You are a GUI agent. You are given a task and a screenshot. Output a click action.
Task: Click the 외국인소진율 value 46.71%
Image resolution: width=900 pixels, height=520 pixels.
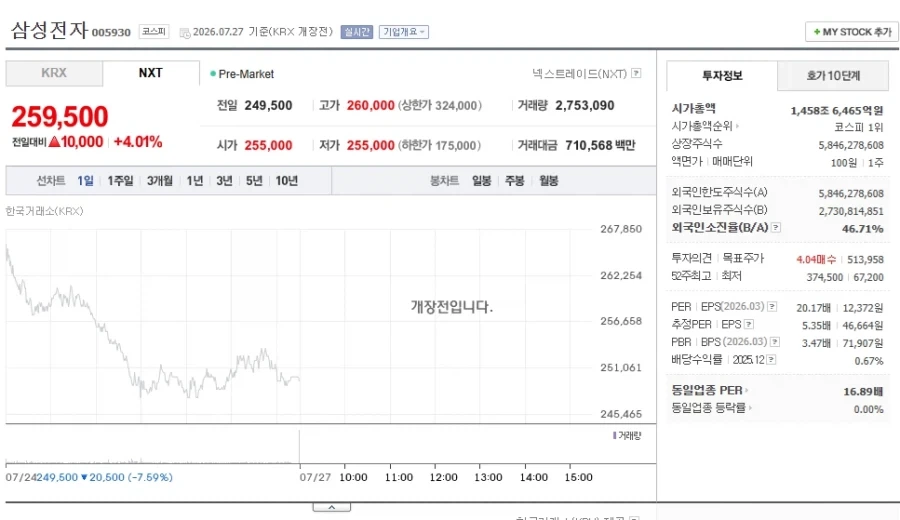point(863,228)
